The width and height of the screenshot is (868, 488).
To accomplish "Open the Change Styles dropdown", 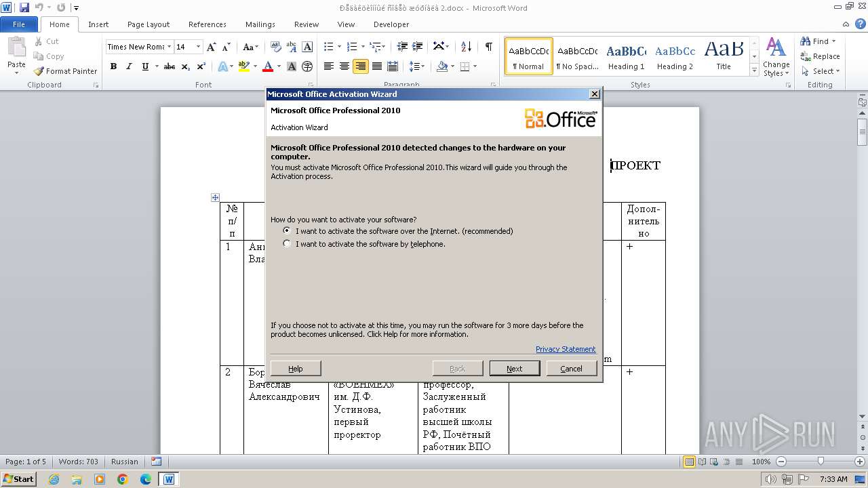I will tap(776, 57).
